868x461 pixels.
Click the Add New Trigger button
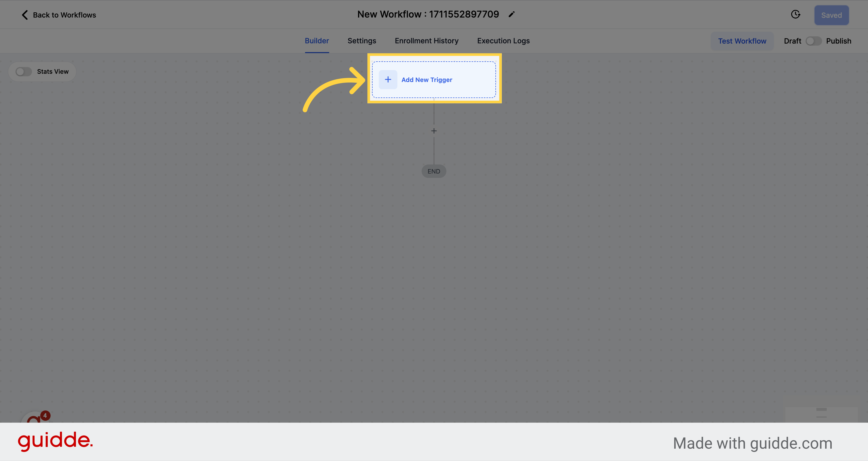click(x=434, y=80)
